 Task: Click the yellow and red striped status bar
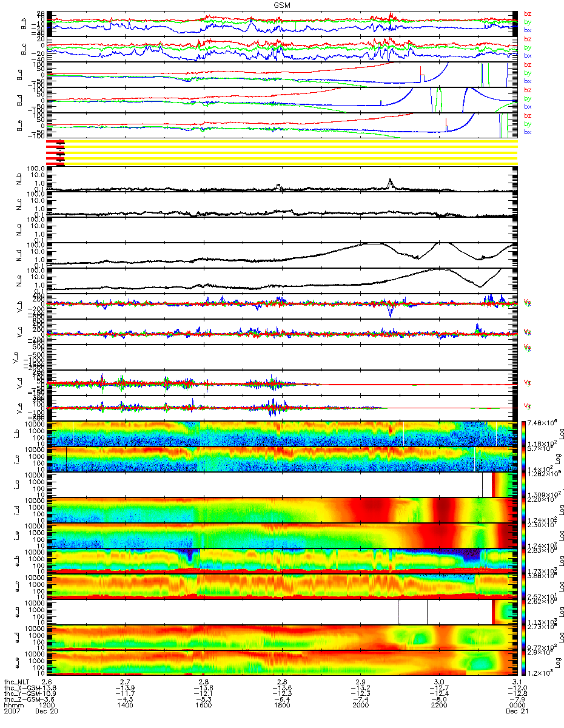click(x=281, y=152)
